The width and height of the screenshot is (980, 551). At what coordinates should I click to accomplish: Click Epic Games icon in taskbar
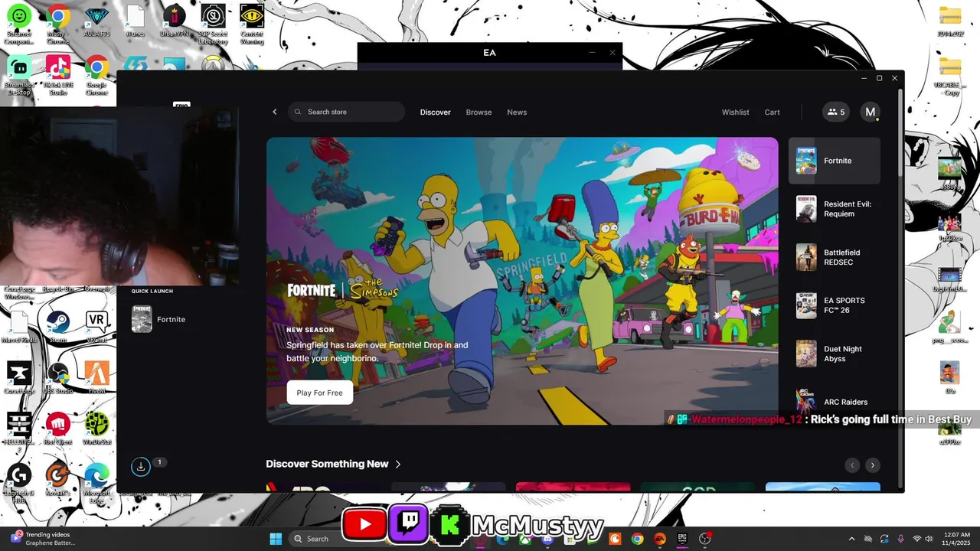click(x=682, y=539)
